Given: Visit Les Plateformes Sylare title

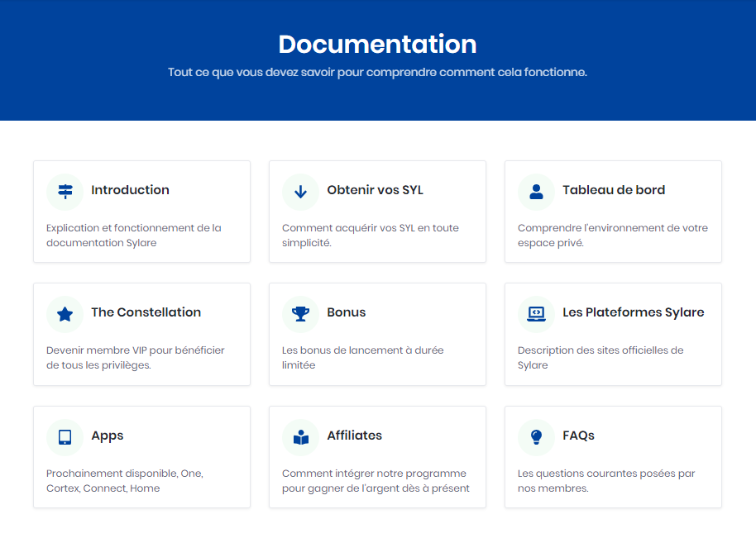Looking at the screenshot, I should [x=633, y=312].
